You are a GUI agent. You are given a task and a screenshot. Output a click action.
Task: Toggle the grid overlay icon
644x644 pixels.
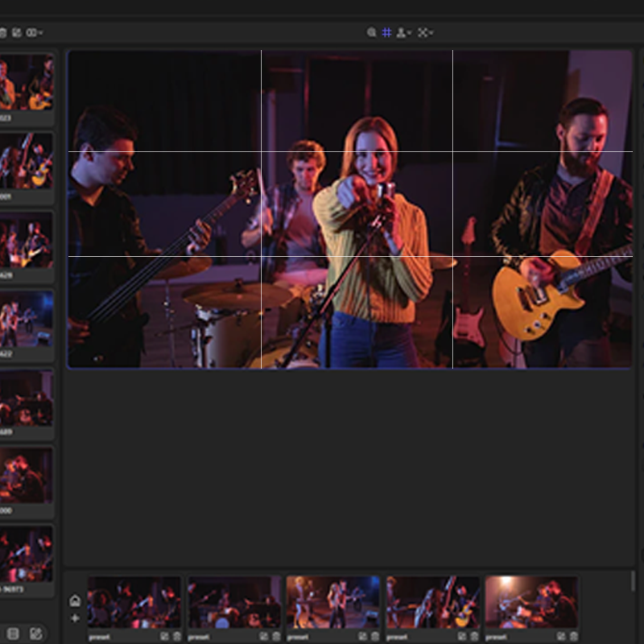(386, 33)
